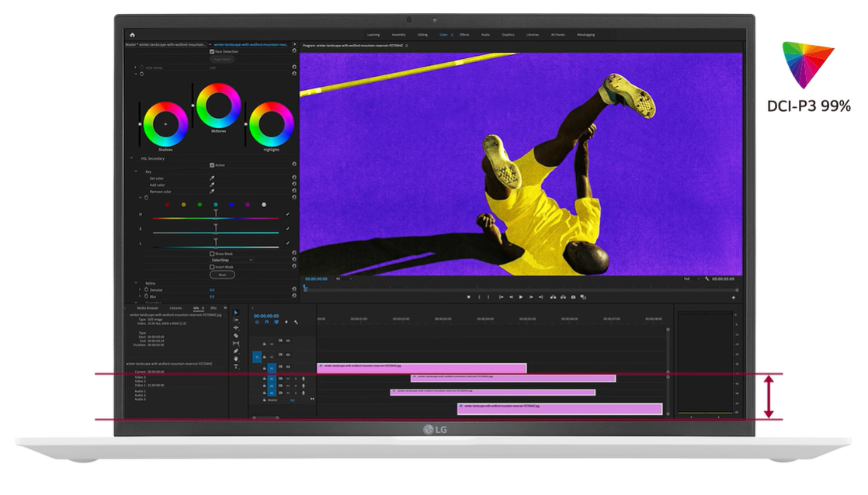Toggle insert sequence as nest icon
The image size is (868, 495).
coord(258,322)
